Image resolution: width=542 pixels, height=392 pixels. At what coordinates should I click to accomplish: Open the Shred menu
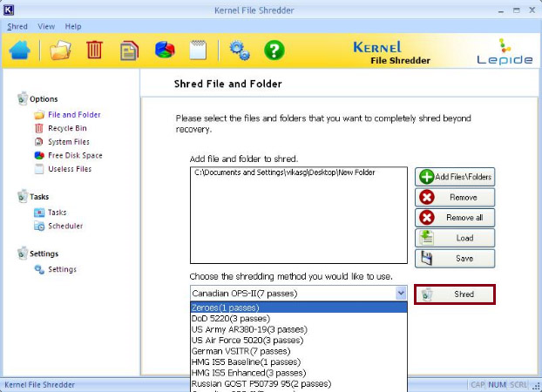point(17,26)
